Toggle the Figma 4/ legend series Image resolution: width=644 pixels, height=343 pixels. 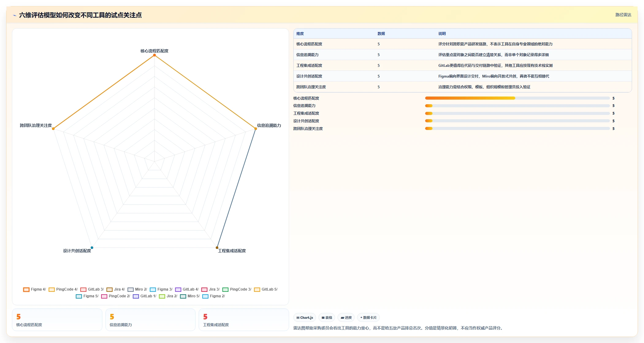click(34, 289)
